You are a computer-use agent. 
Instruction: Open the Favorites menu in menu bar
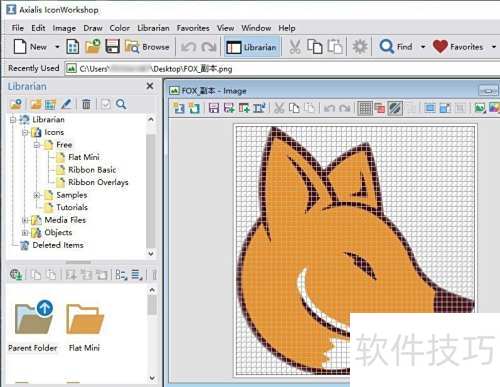[193, 28]
